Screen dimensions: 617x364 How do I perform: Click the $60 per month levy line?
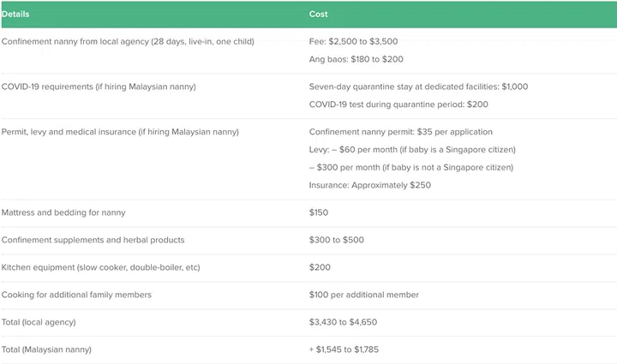click(x=410, y=149)
